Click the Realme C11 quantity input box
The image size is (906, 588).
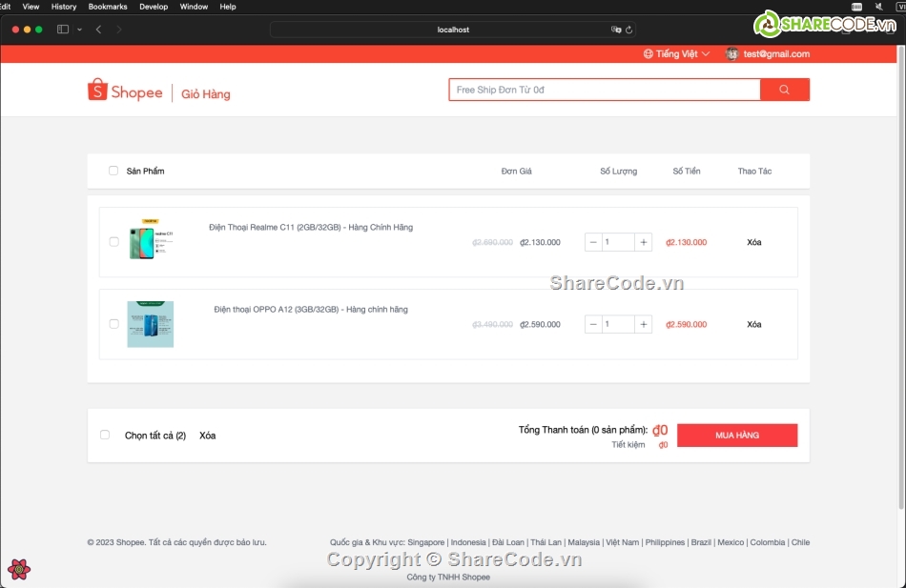[x=618, y=242]
